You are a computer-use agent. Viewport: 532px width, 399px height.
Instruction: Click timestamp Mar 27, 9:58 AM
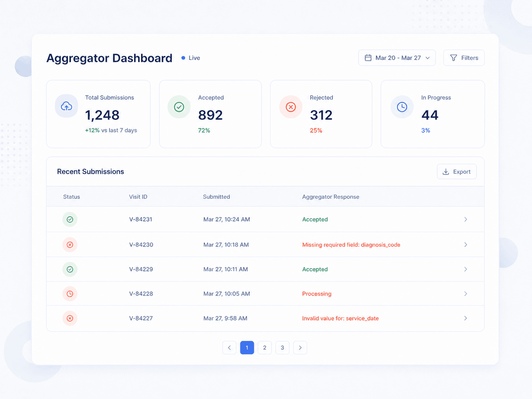tap(225, 318)
